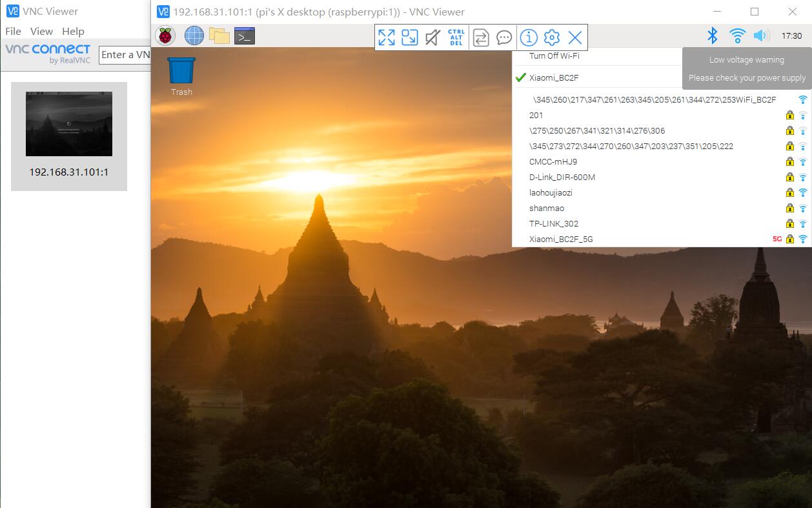Open the Bluetooth tray menu
The image size is (812, 508).
(x=712, y=36)
